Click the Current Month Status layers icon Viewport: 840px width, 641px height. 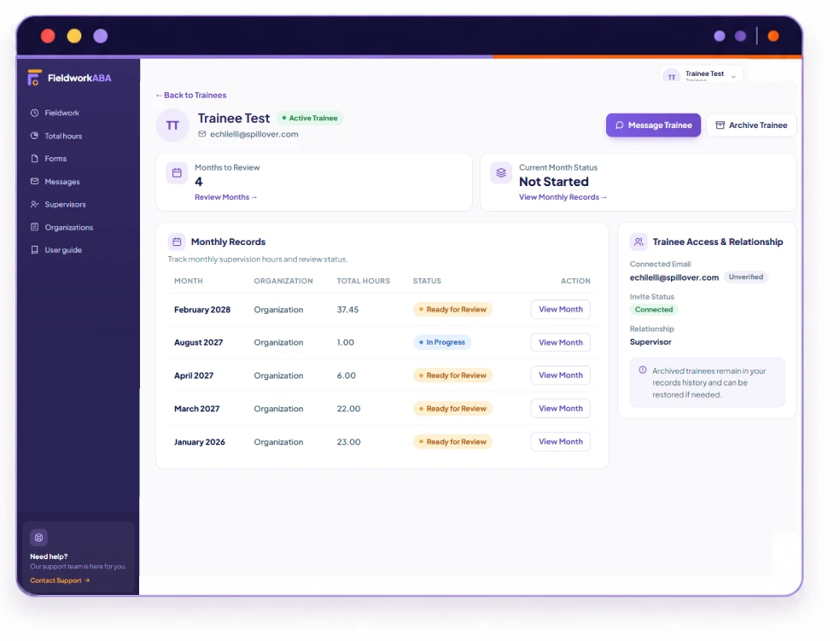pyautogui.click(x=501, y=173)
